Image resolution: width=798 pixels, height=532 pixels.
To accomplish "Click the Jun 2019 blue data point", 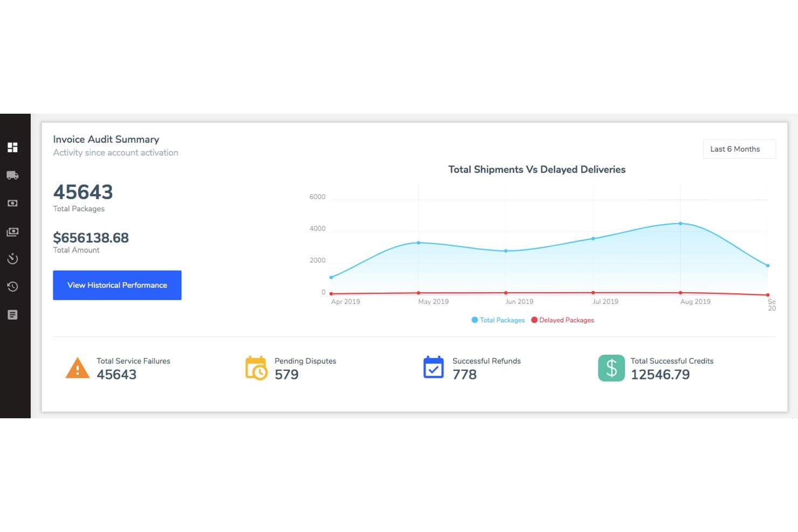I will (x=506, y=251).
